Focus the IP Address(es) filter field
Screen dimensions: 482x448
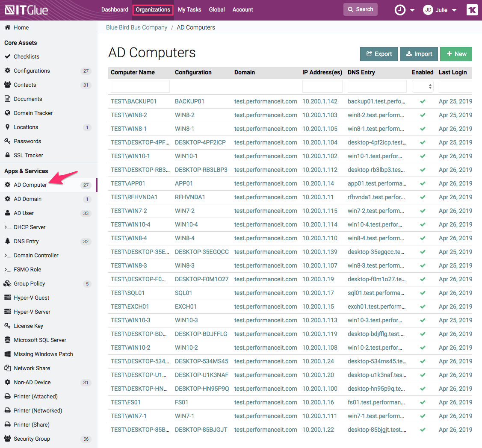pyautogui.click(x=322, y=86)
